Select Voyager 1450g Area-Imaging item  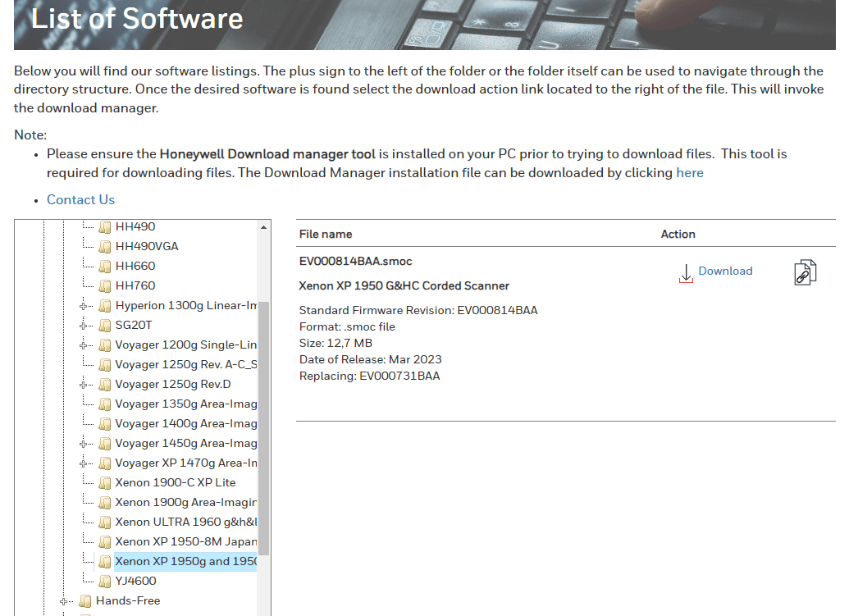point(185,443)
